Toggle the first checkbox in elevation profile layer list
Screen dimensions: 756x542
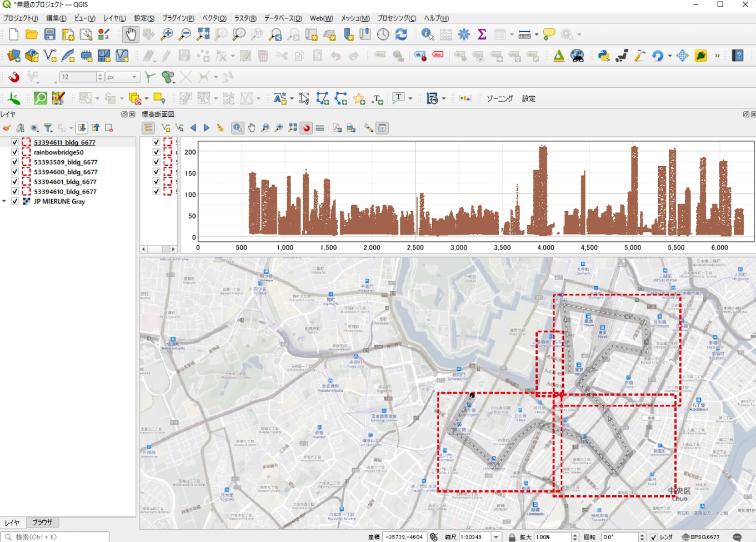156,142
